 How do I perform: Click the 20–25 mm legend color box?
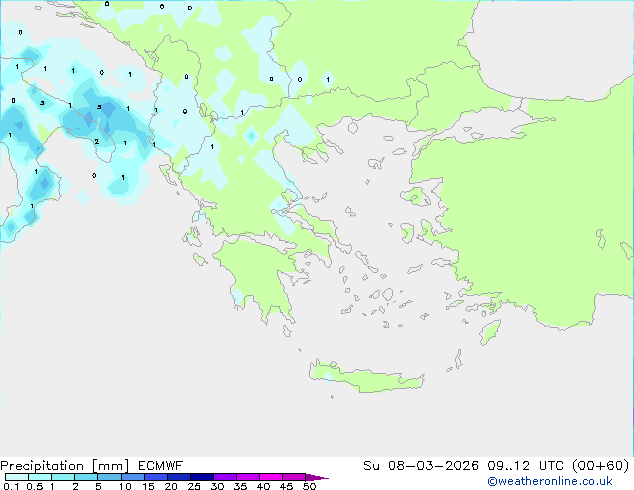[x=179, y=477]
